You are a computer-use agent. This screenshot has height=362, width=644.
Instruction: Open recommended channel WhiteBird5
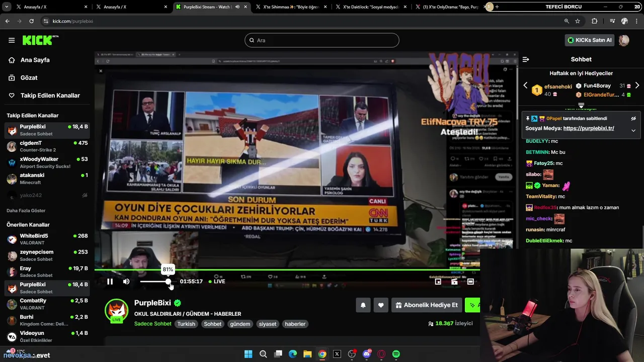(x=47, y=239)
